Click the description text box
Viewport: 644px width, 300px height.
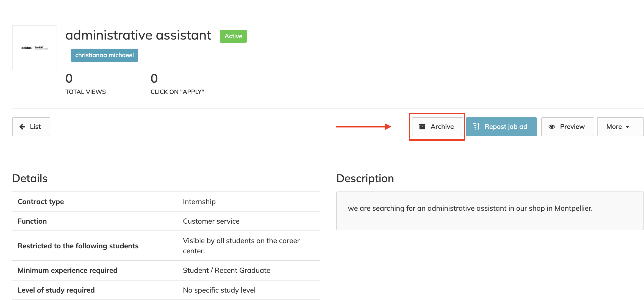(490, 211)
